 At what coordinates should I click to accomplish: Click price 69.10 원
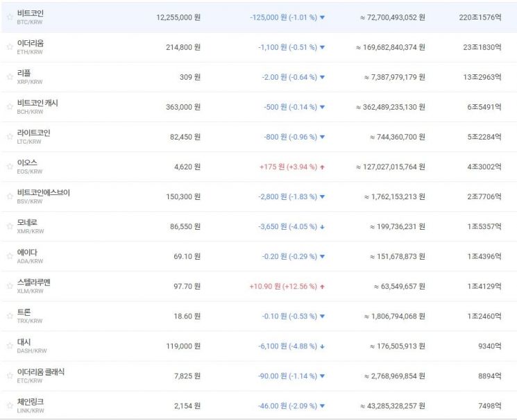(x=187, y=257)
